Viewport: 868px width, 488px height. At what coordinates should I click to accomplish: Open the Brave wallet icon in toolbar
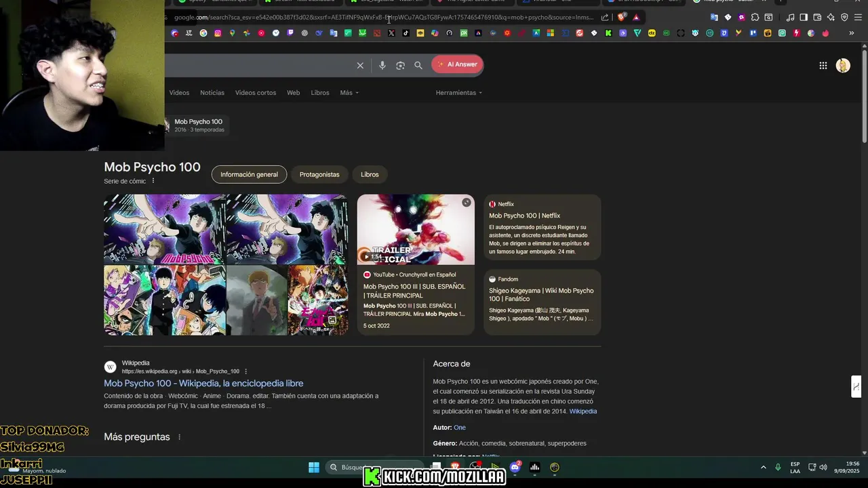pyautogui.click(x=817, y=18)
